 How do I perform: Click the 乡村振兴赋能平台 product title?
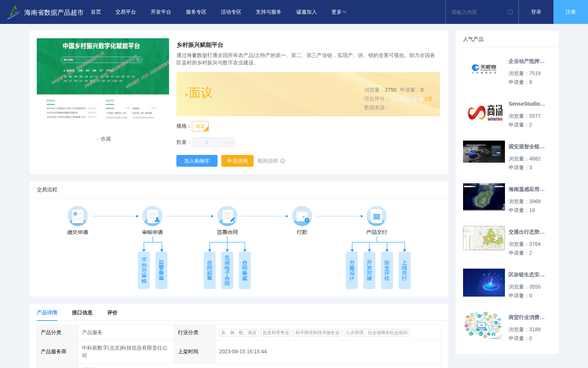click(200, 45)
